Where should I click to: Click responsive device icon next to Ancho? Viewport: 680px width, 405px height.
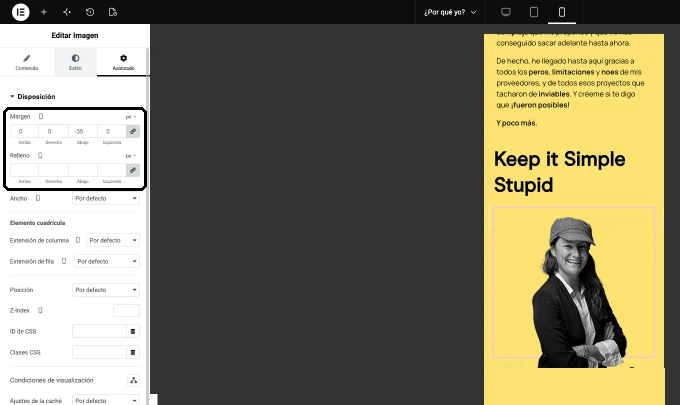[x=38, y=198]
